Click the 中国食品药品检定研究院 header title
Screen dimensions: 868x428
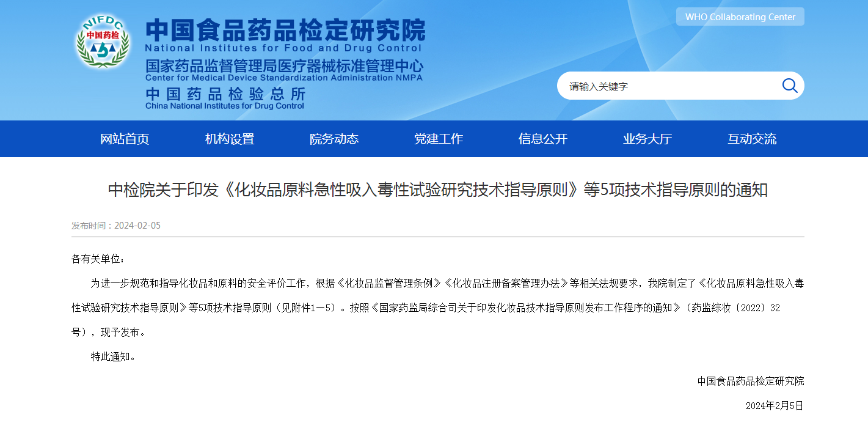[x=285, y=29]
